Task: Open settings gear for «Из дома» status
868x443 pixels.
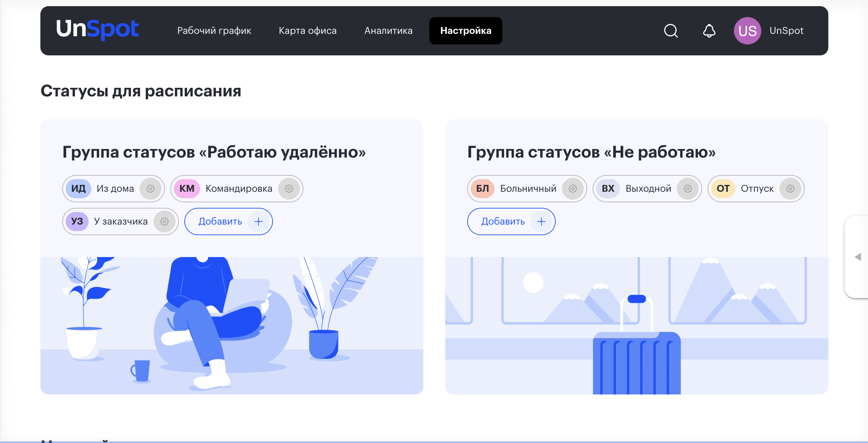Action: (x=150, y=189)
